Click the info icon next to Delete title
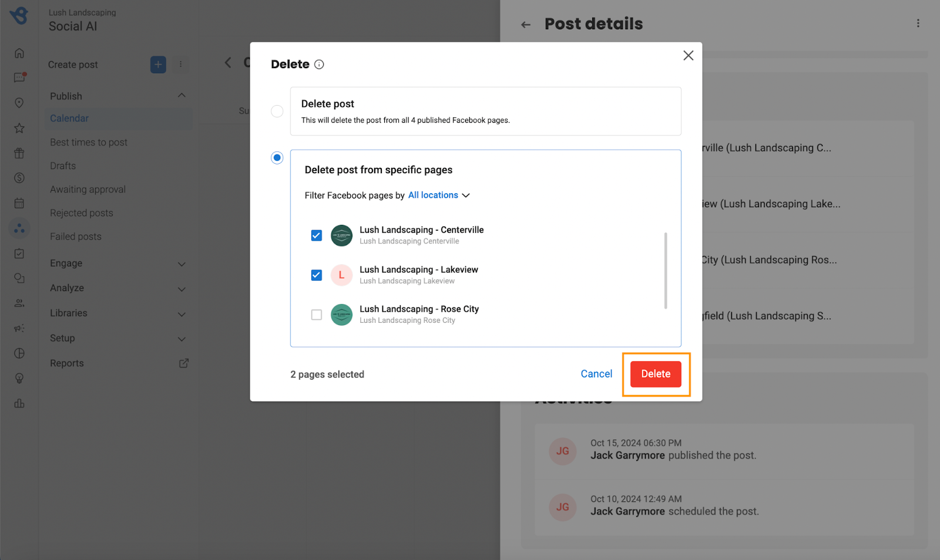 coord(319,65)
